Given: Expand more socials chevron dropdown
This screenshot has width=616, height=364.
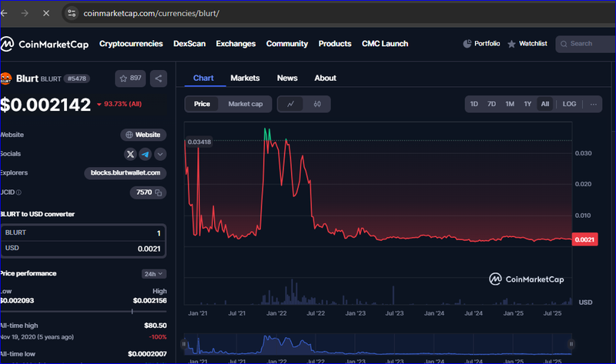Looking at the screenshot, I should (160, 154).
